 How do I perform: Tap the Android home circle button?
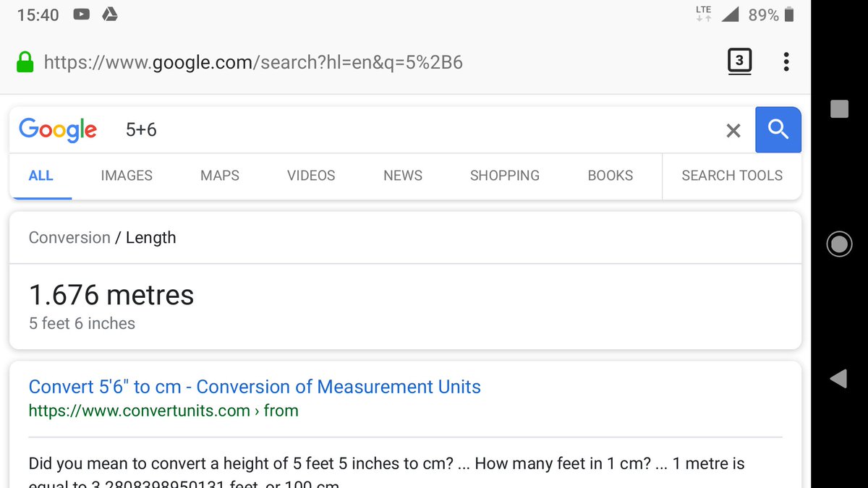(839, 244)
